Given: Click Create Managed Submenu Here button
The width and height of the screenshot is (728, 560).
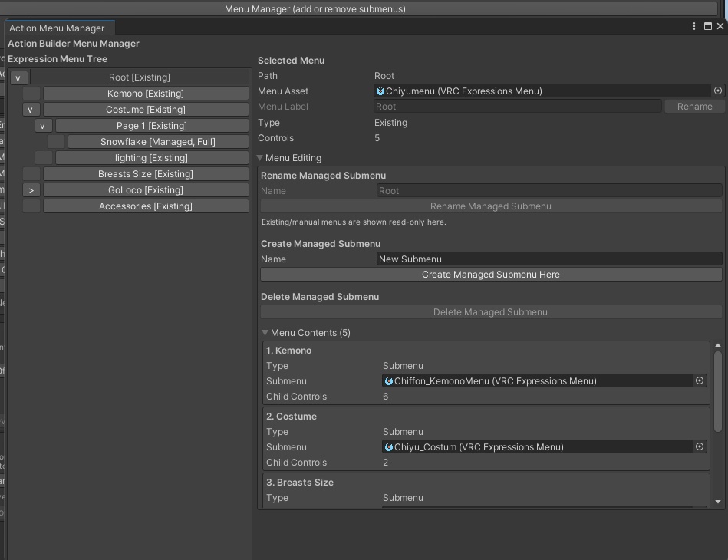Looking at the screenshot, I should tap(491, 275).
